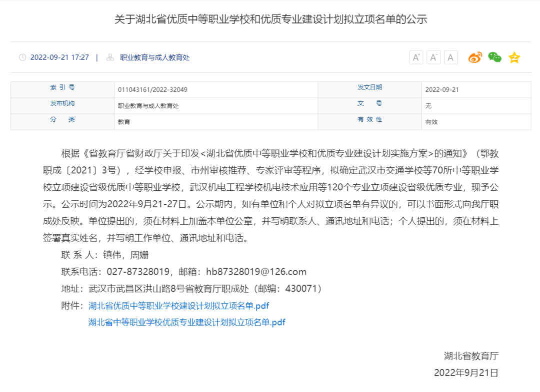Viewport: 540px width, 392px height.
Task: Open 湖北省优质中等职业学校建设计划拟立项名单.pdf attachment
Action: click(178, 305)
